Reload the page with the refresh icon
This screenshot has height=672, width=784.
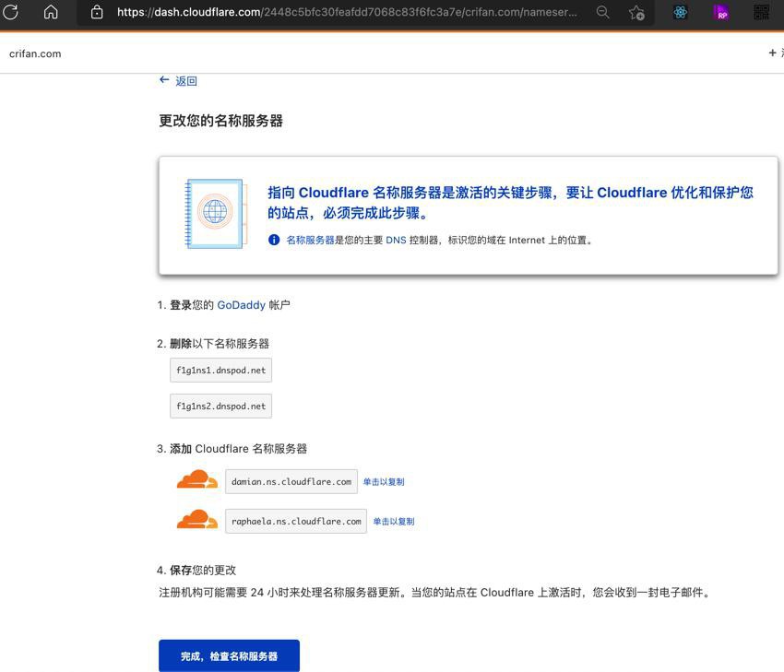[10, 11]
